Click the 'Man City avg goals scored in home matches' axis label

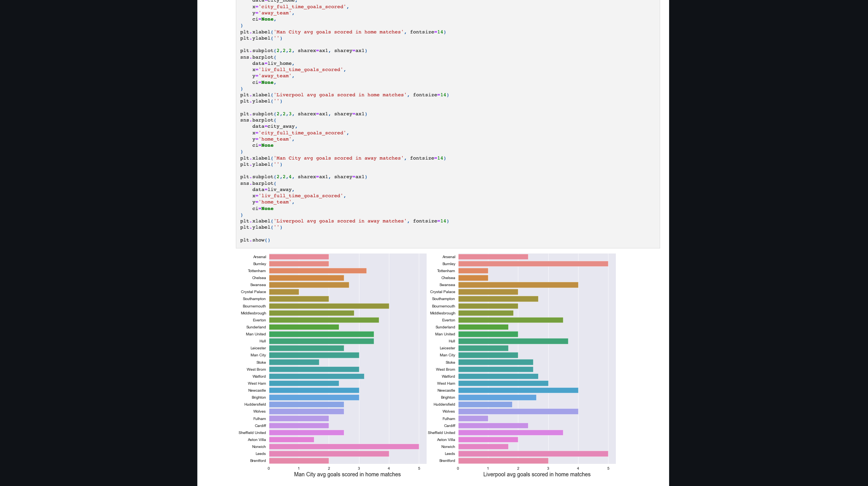[x=348, y=474]
